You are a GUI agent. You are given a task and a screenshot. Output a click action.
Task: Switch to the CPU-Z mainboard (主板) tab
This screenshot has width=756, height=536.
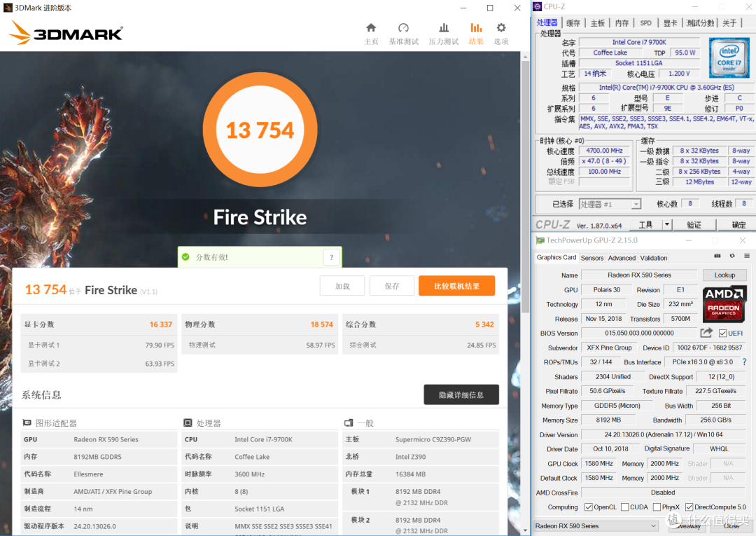[597, 22]
